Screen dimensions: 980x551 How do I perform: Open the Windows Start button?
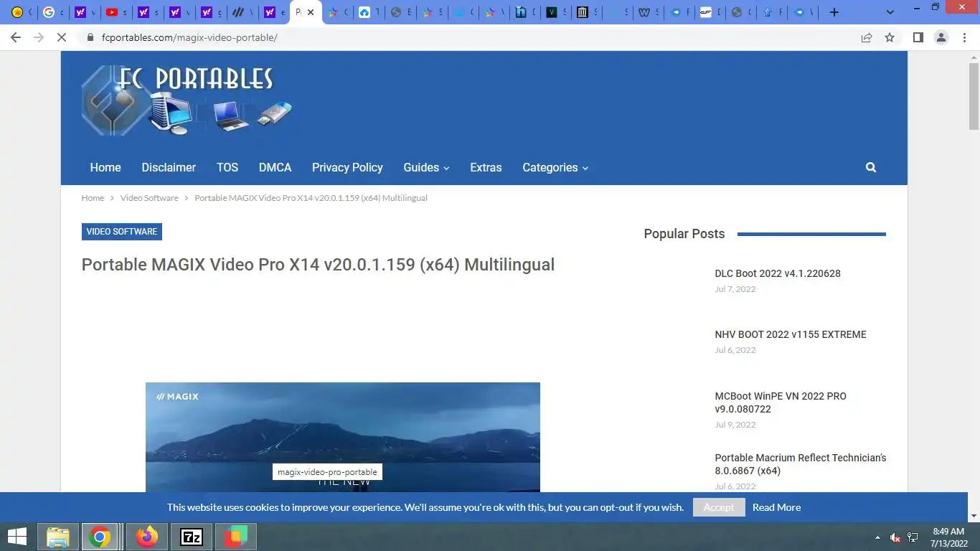(x=17, y=537)
